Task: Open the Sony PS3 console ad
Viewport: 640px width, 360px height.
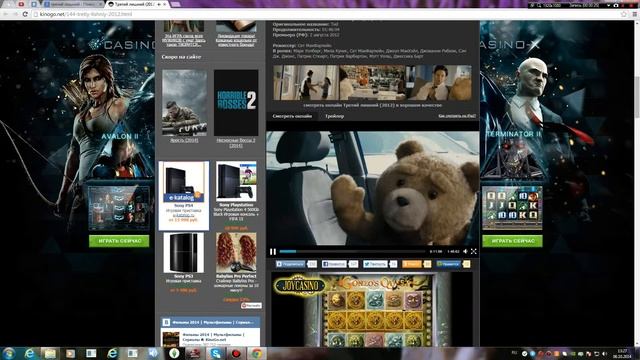Action: click(x=183, y=262)
